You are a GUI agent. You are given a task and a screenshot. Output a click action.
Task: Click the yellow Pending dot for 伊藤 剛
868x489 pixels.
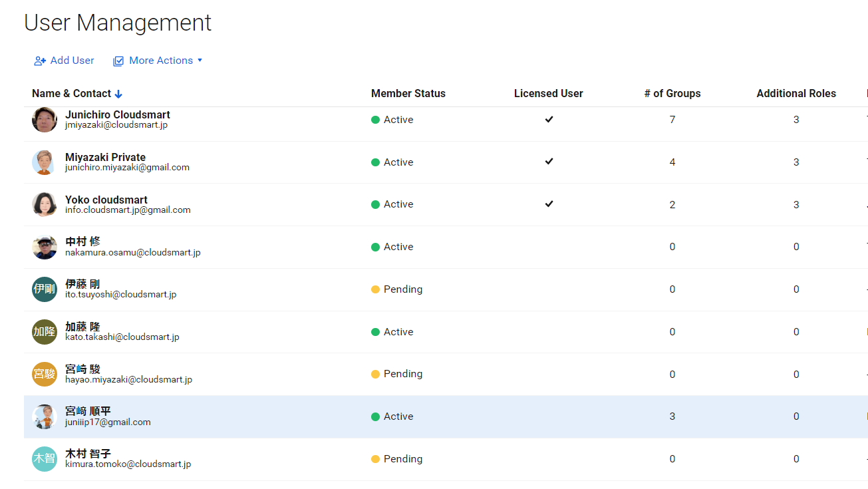(376, 289)
